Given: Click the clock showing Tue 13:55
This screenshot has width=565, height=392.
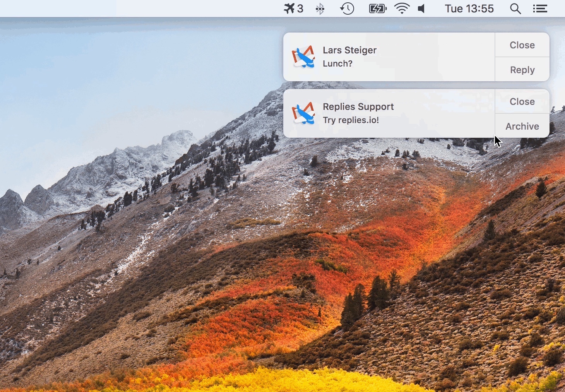Looking at the screenshot, I should coord(469,9).
